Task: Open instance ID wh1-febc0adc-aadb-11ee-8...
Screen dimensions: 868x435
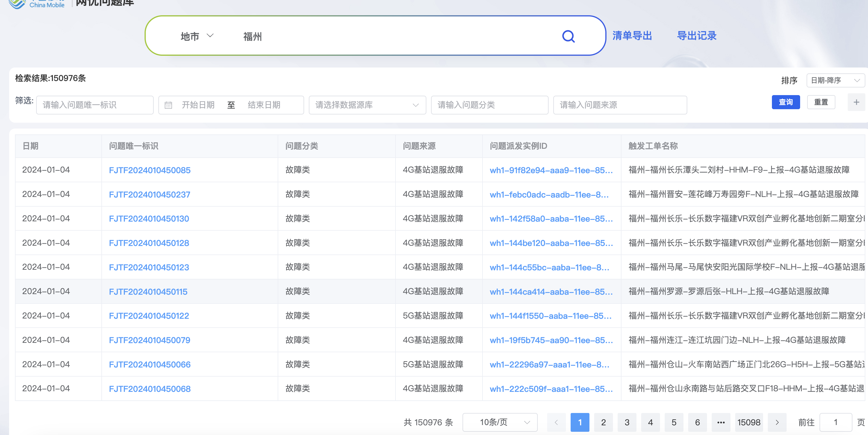Action: 549,195
